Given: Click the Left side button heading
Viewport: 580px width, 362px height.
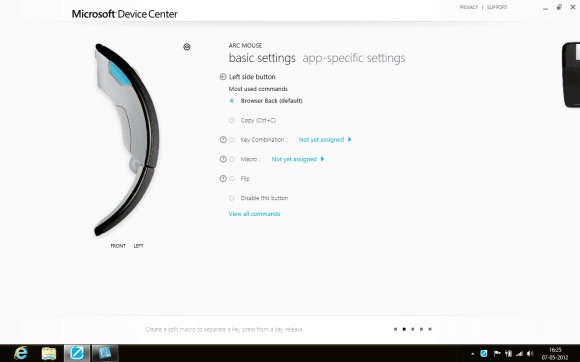Looking at the screenshot, I should 252,77.
